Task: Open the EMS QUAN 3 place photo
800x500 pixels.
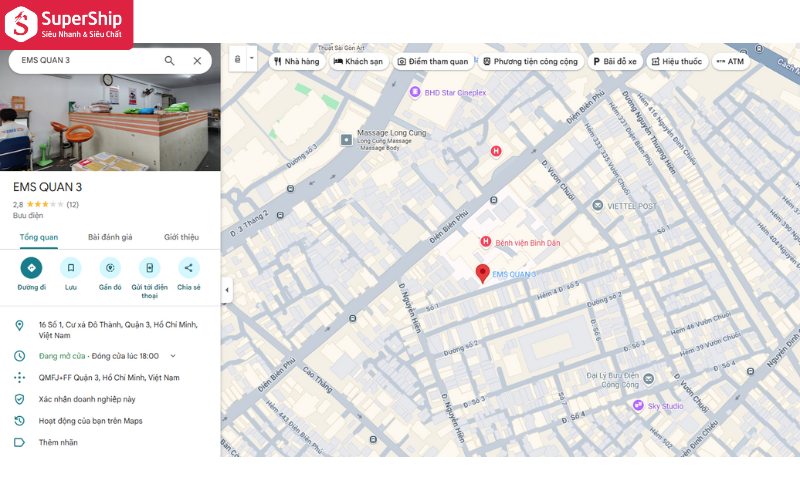Action: (110, 122)
